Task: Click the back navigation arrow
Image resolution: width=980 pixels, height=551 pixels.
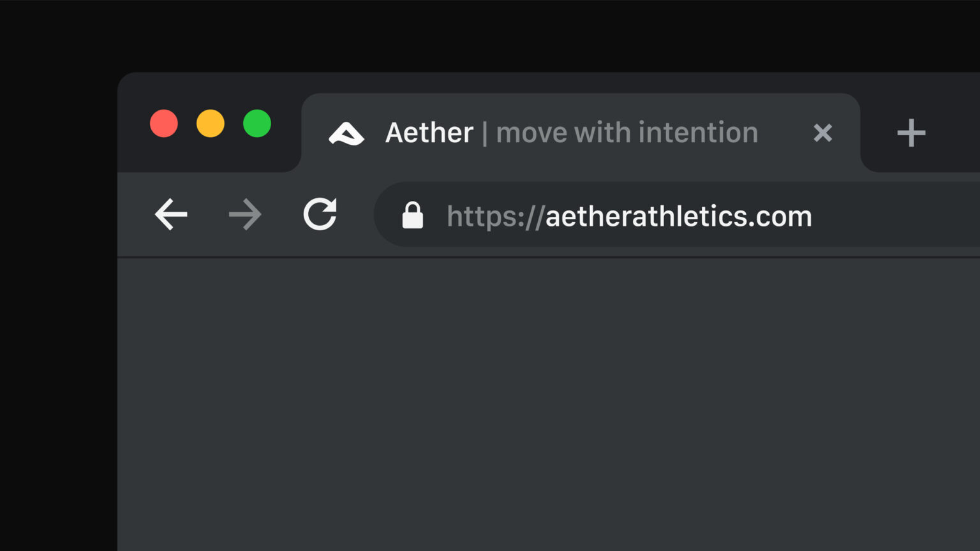Action: (x=171, y=214)
